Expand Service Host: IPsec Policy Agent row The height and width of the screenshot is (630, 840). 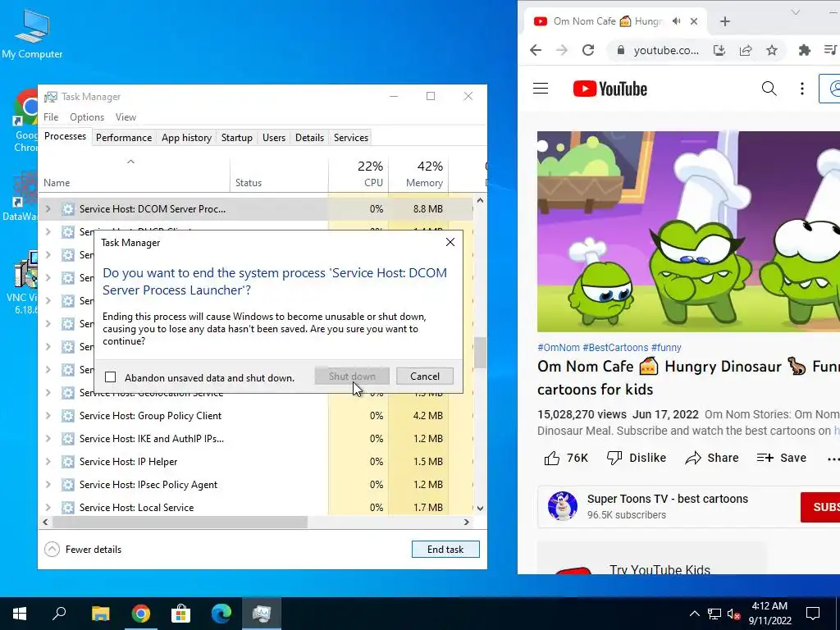pos(48,485)
